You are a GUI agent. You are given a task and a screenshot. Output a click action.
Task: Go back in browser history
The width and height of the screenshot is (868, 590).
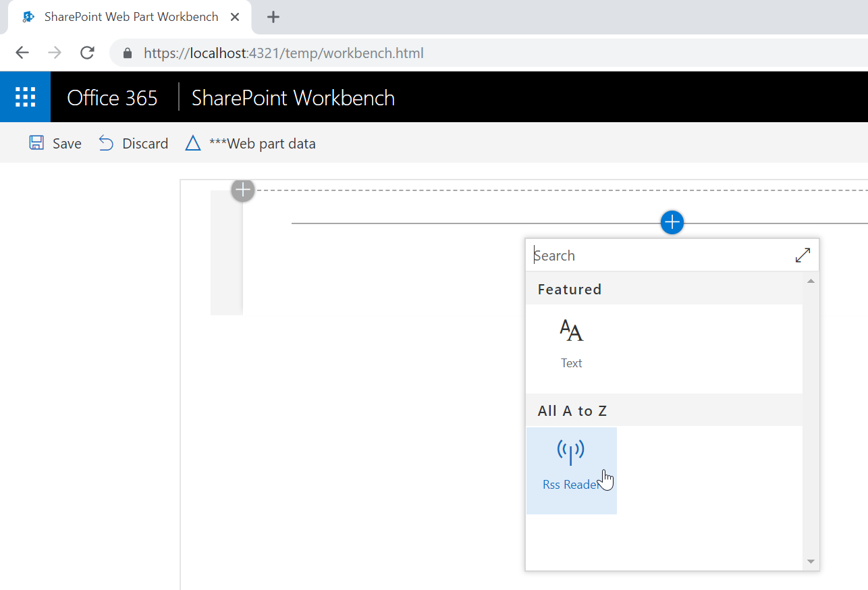click(x=22, y=53)
